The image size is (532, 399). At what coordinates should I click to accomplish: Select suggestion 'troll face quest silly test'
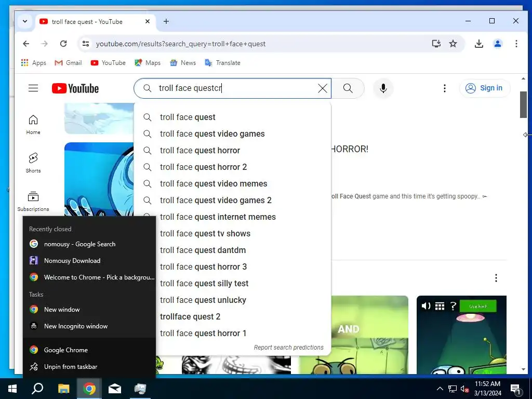[x=243, y=283]
